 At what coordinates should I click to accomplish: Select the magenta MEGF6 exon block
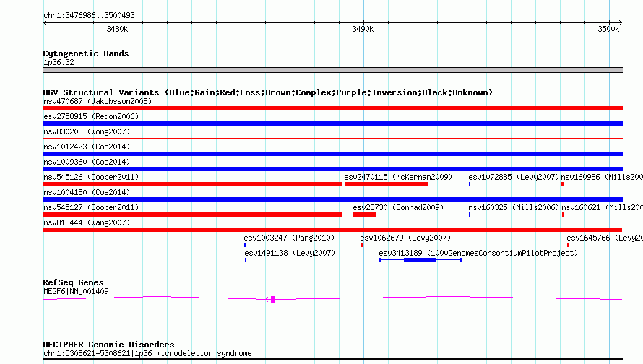(x=272, y=300)
